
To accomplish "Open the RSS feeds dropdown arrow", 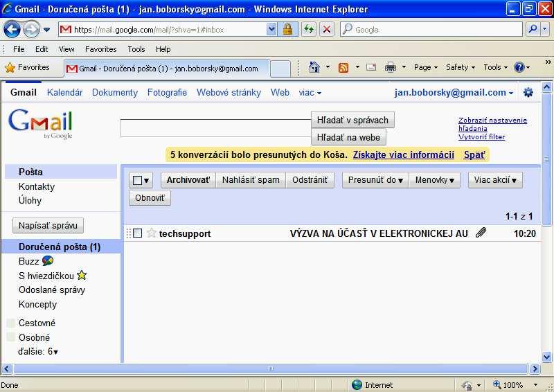I will coord(357,66).
